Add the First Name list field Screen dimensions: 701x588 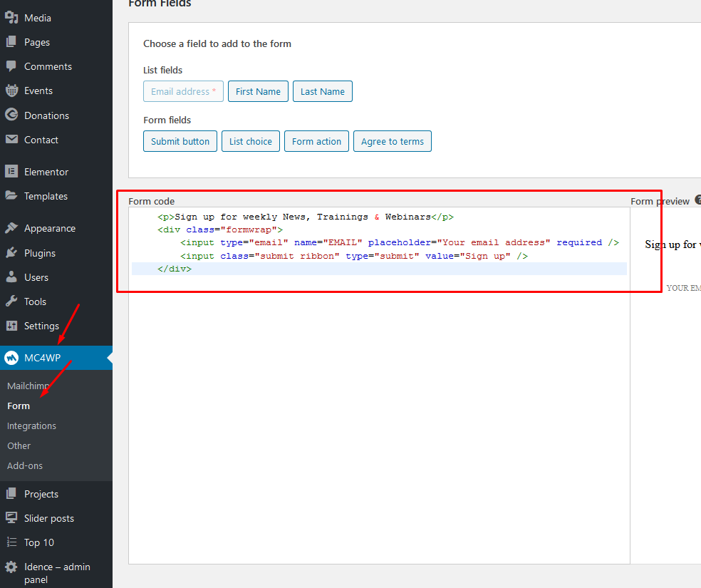pos(258,91)
